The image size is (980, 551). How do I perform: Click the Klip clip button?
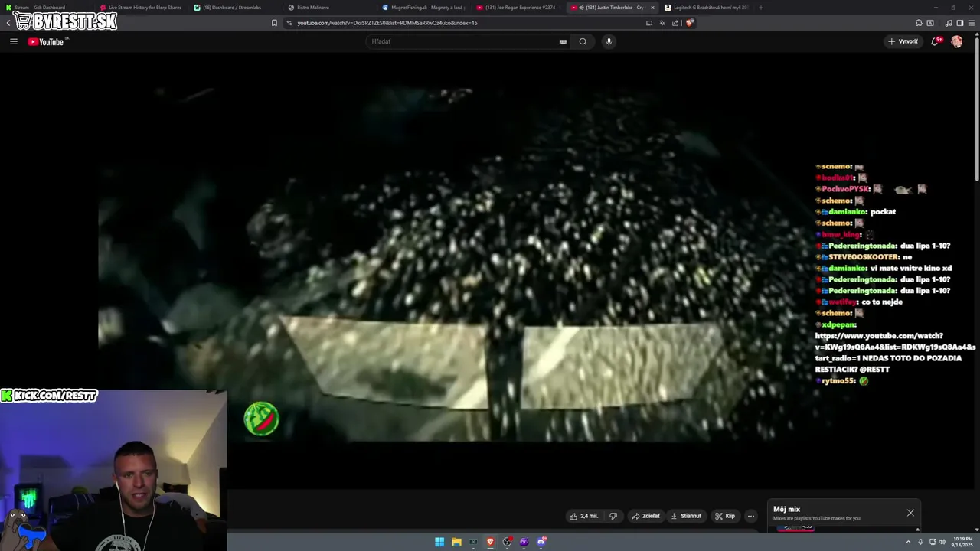point(725,516)
